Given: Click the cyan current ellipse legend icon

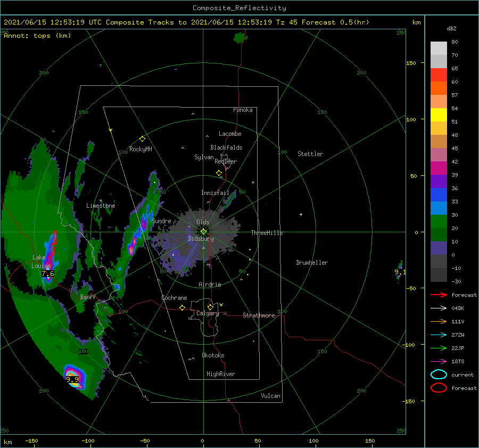Looking at the screenshot, I should (439, 374).
